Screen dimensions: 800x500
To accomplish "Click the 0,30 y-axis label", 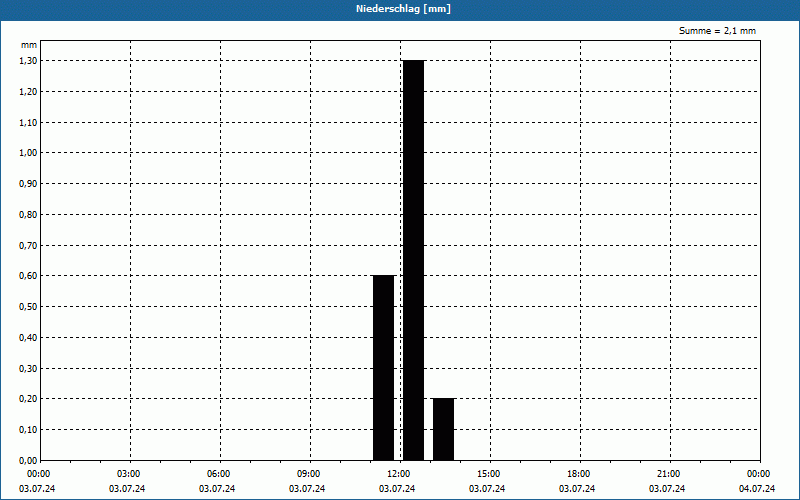I will click(28, 368).
